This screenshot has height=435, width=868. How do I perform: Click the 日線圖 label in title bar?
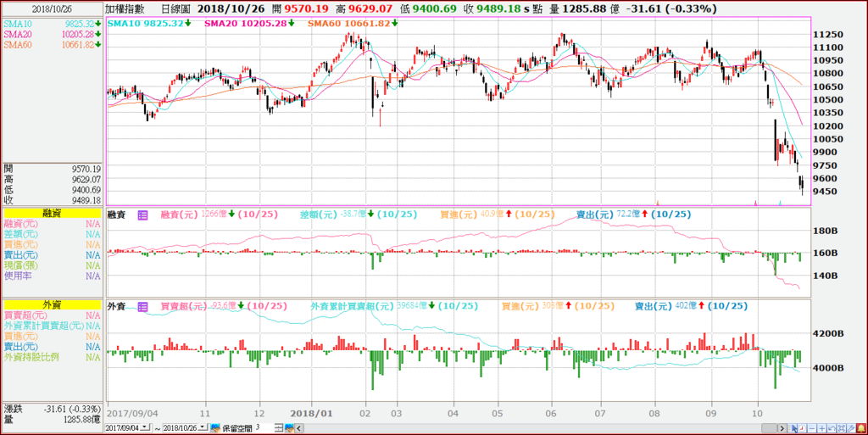point(175,8)
